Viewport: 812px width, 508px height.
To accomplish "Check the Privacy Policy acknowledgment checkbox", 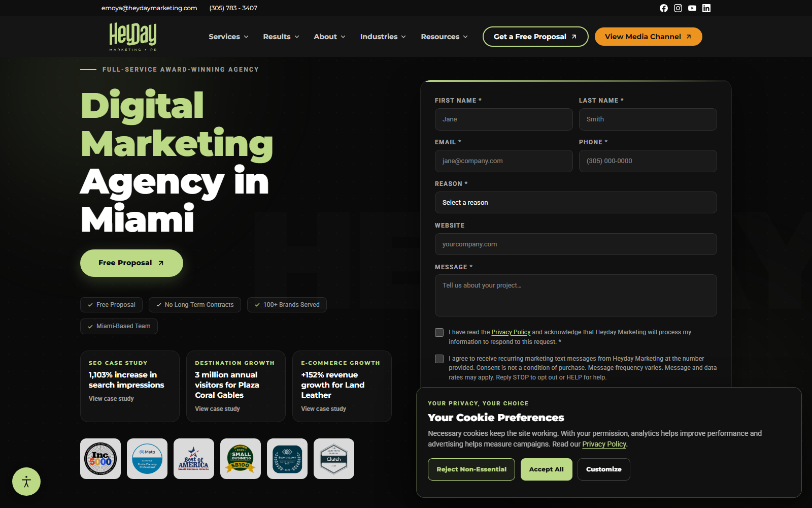I will click(x=439, y=332).
